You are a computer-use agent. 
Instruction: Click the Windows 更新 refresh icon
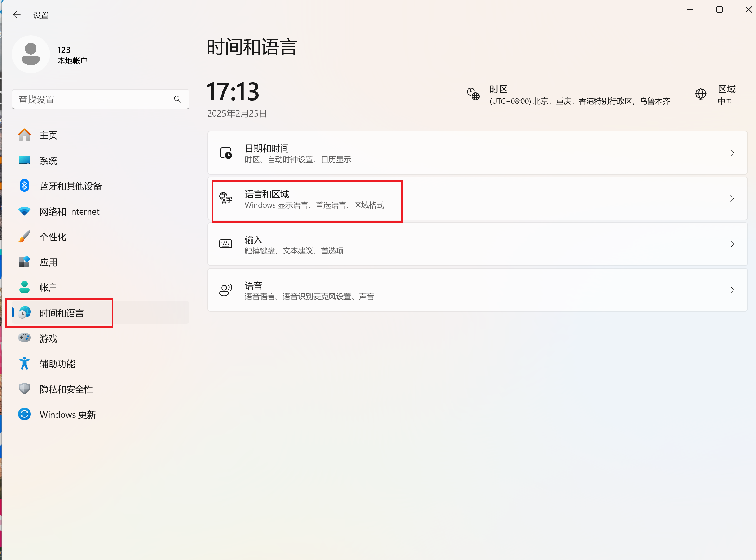click(24, 414)
